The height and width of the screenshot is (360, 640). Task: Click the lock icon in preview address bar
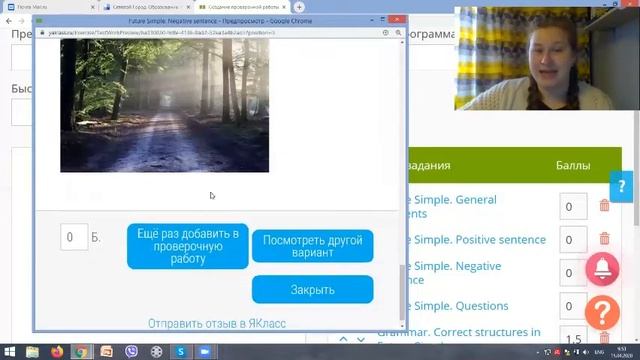point(42,33)
